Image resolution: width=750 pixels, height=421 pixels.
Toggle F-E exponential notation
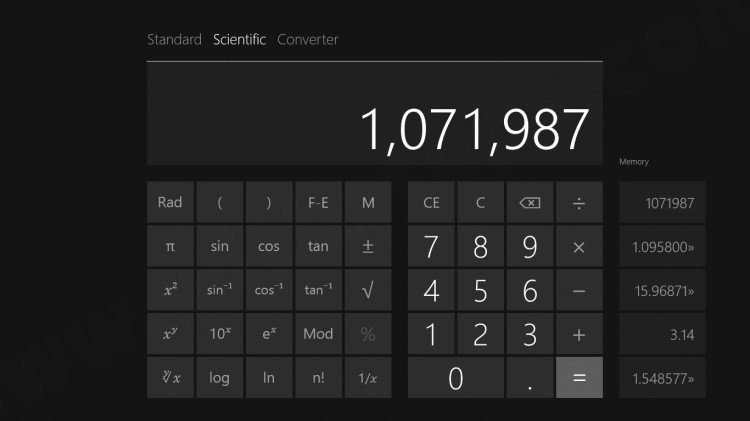click(x=318, y=202)
